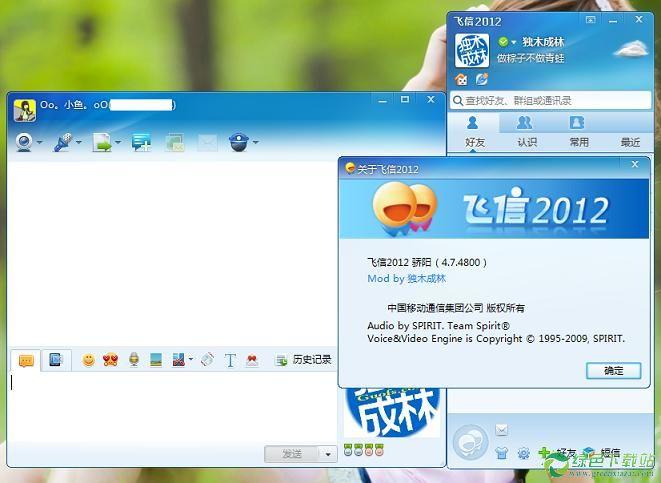Insert a picture into the message
The height and width of the screenshot is (483, 661).
coord(156,360)
